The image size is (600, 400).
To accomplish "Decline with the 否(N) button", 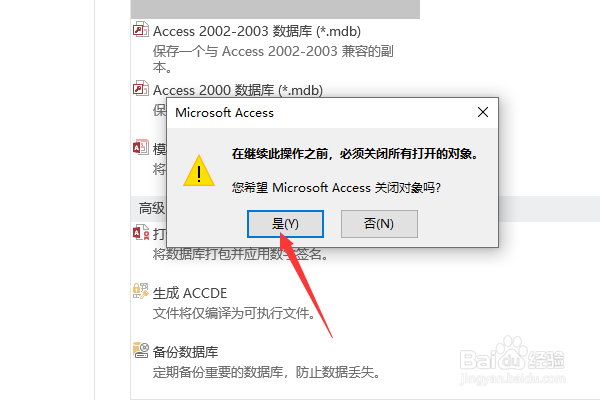I will (379, 224).
